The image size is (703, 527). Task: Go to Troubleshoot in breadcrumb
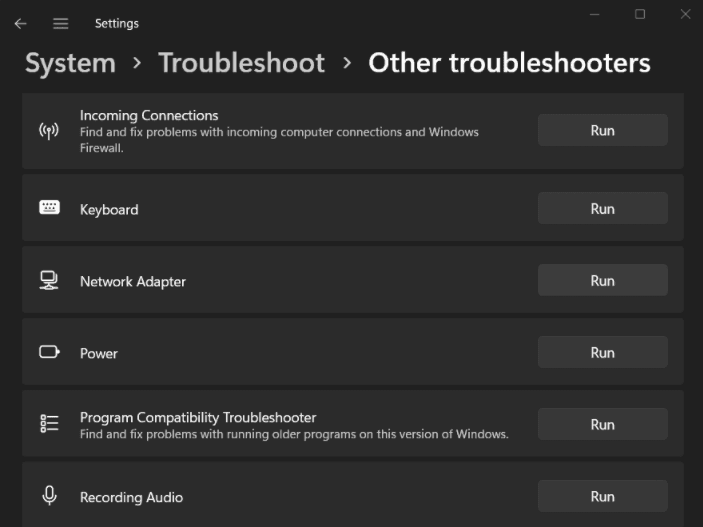(241, 63)
